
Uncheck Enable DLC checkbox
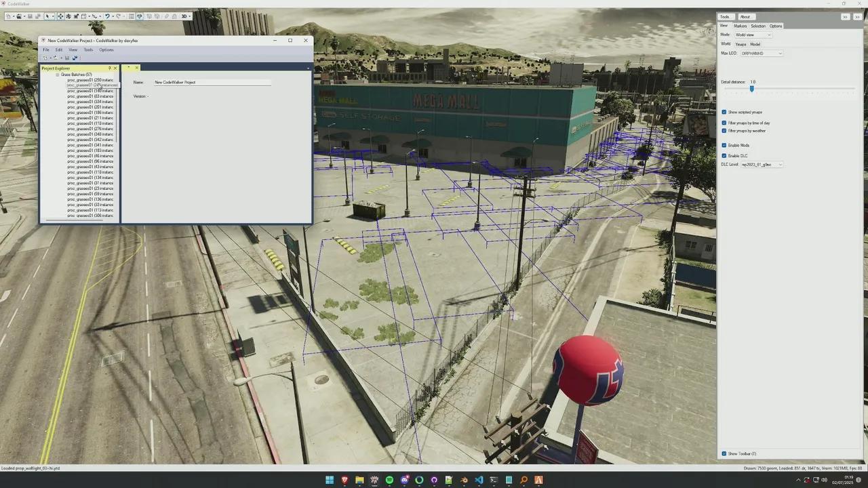click(724, 156)
